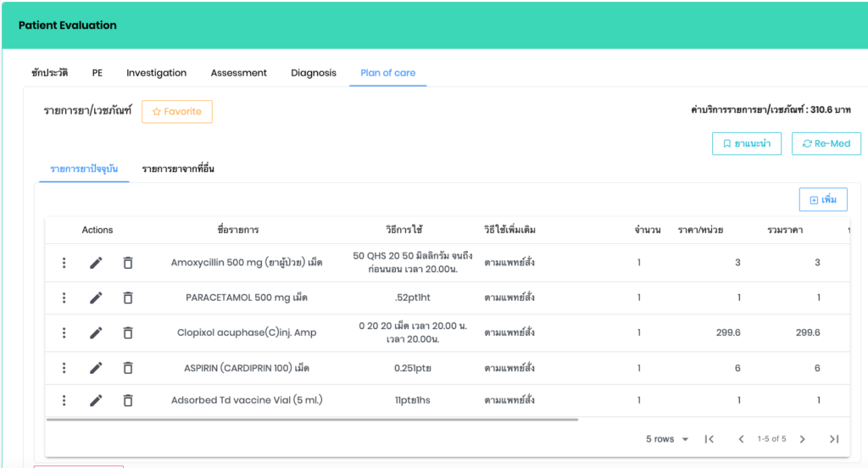Go to previous page of table
Image resolution: width=868 pixels, height=468 pixels.
(x=741, y=439)
